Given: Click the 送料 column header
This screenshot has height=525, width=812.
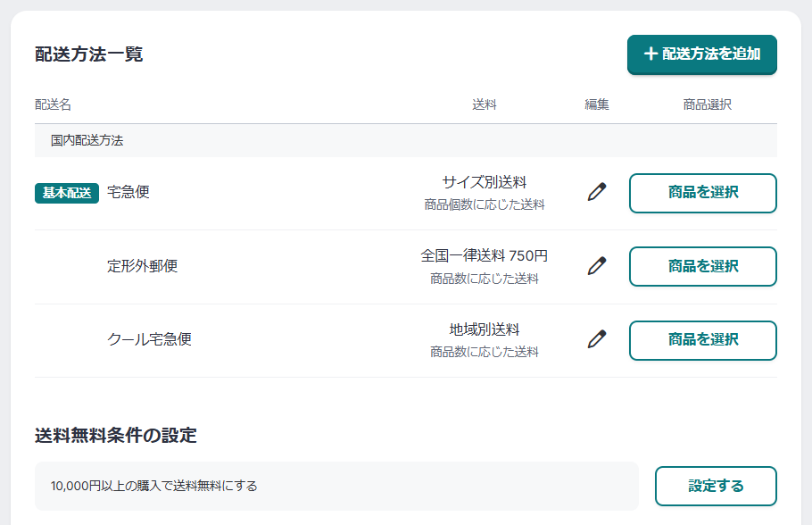Looking at the screenshot, I should click(x=485, y=104).
